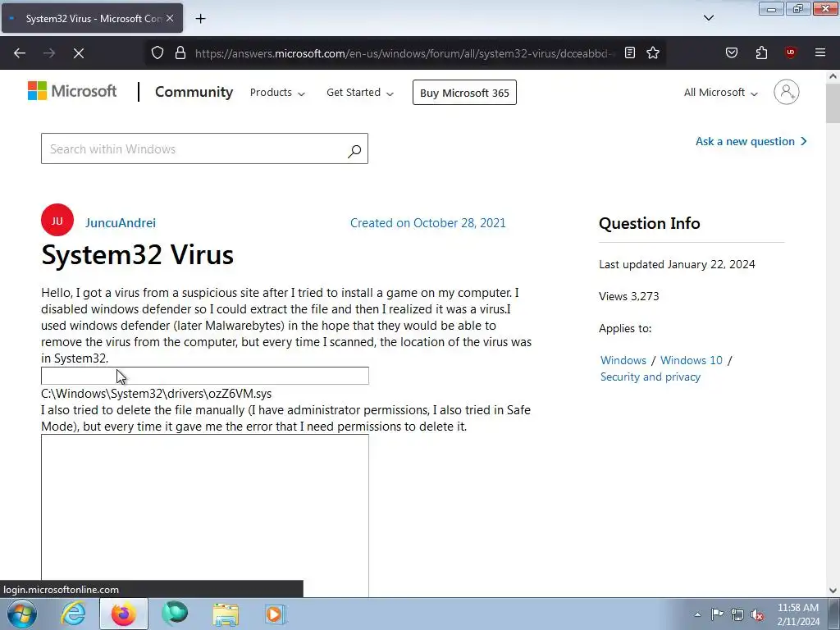The height and width of the screenshot is (630, 840).
Task: Expand the All Microsoft dropdown
Action: [x=720, y=92]
